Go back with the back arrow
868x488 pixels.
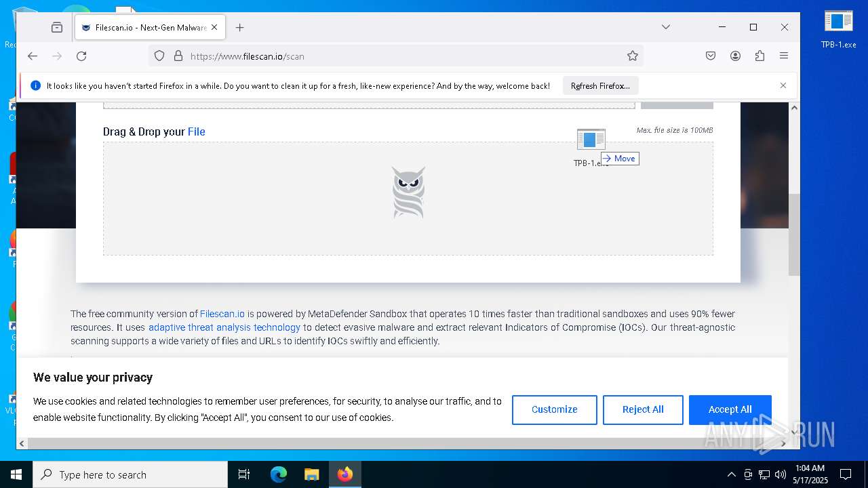pyautogui.click(x=33, y=56)
